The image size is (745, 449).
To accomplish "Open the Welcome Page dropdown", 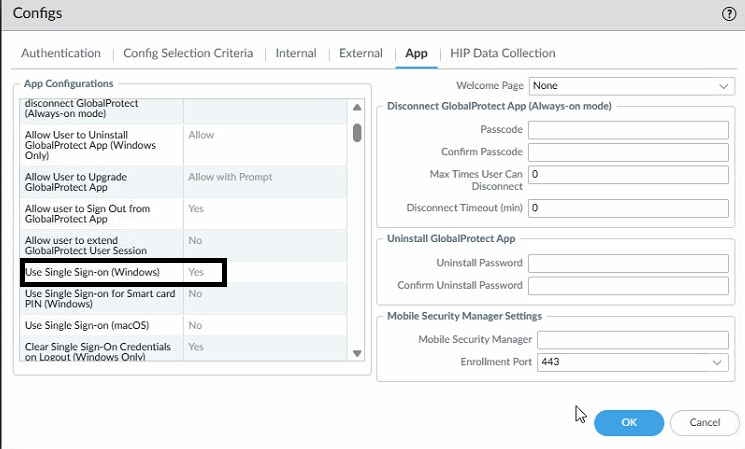I will (632, 86).
